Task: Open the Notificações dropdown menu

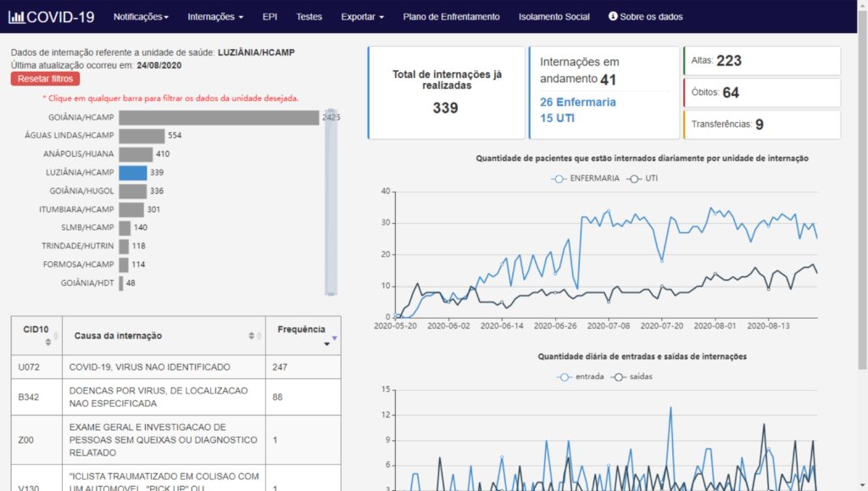Action: coord(141,17)
